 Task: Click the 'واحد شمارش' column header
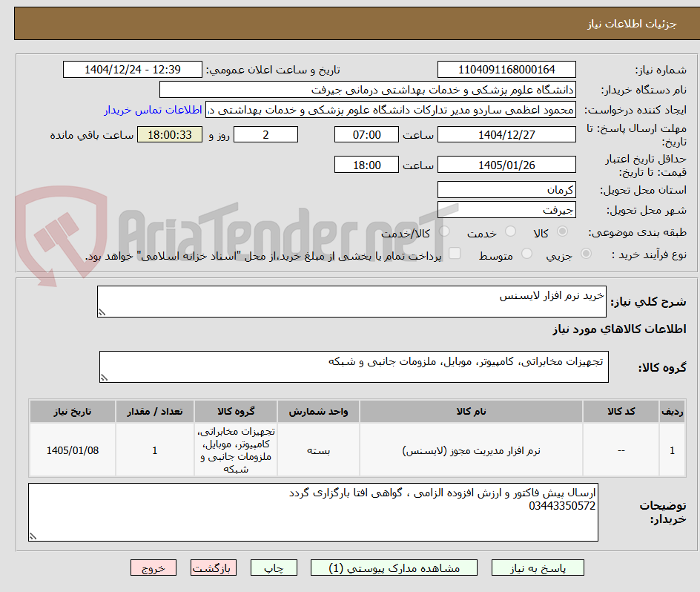(x=318, y=412)
